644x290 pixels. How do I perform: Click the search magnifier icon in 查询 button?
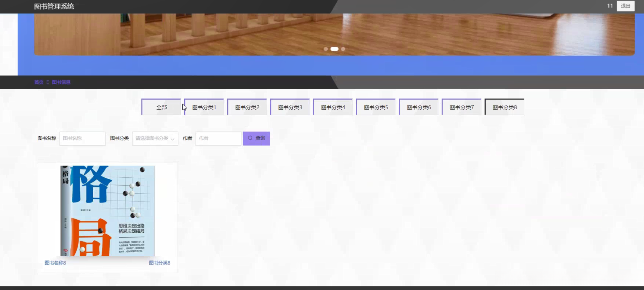coord(250,138)
